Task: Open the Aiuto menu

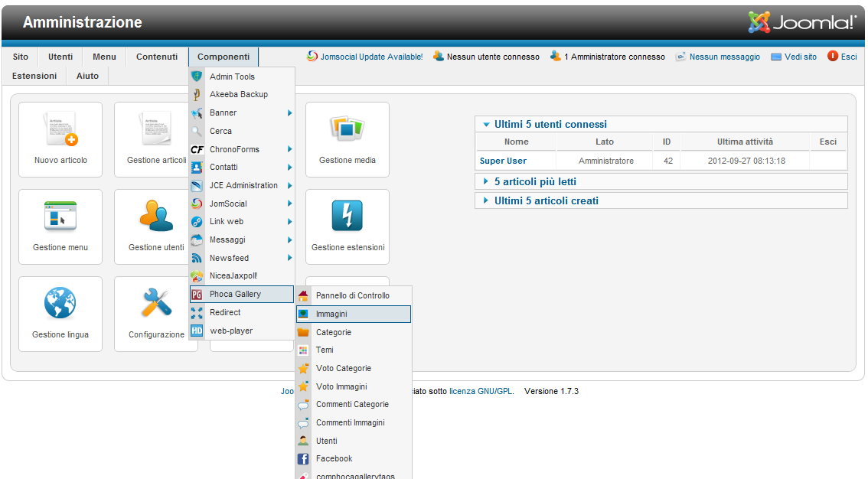Action: tap(87, 76)
